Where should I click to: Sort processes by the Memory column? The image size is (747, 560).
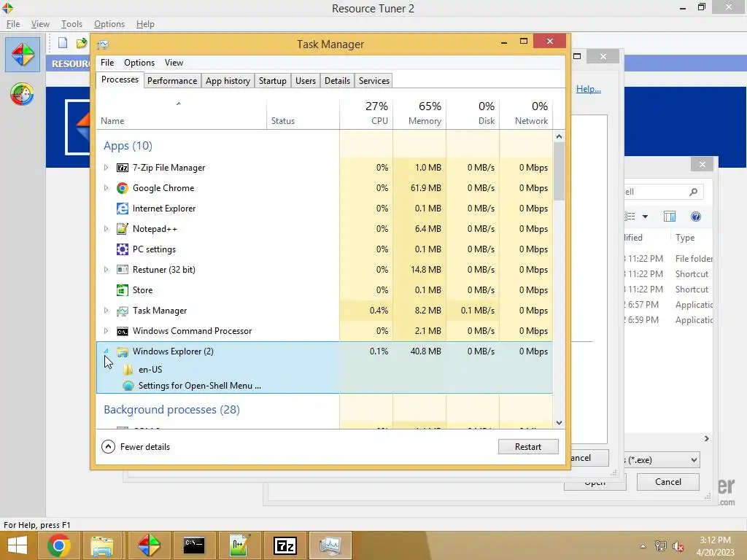point(419,113)
